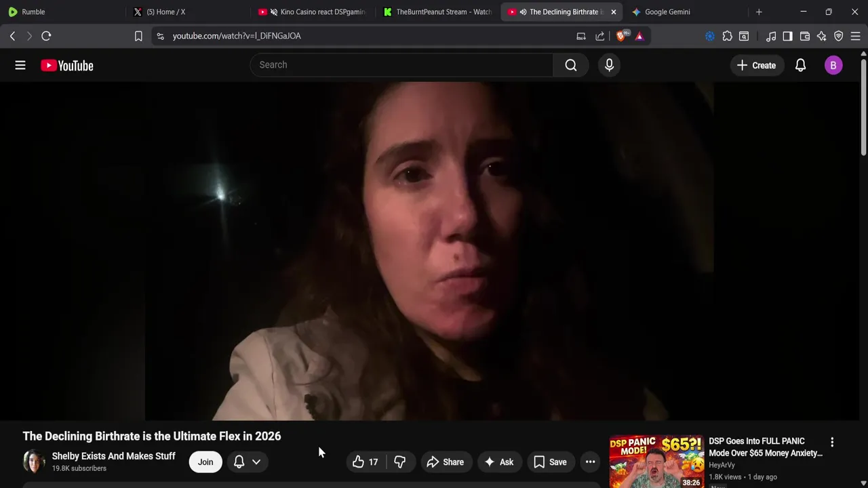Open YouTube notifications bell in header
The width and height of the screenshot is (868, 488).
pyautogui.click(x=800, y=65)
